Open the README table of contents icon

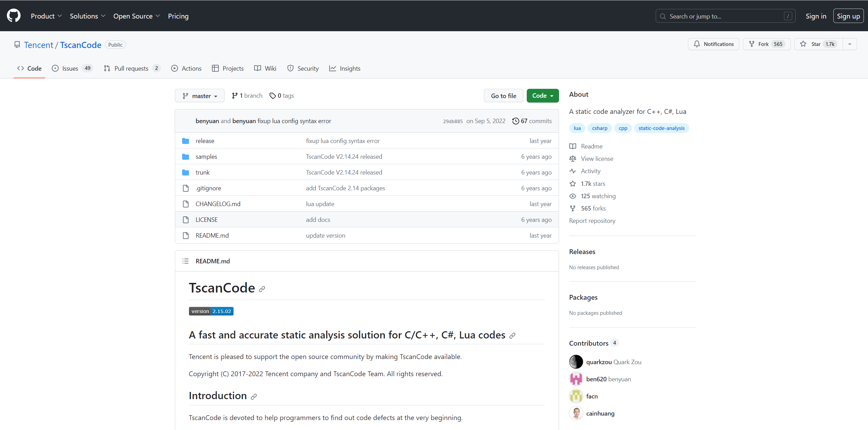click(x=186, y=261)
